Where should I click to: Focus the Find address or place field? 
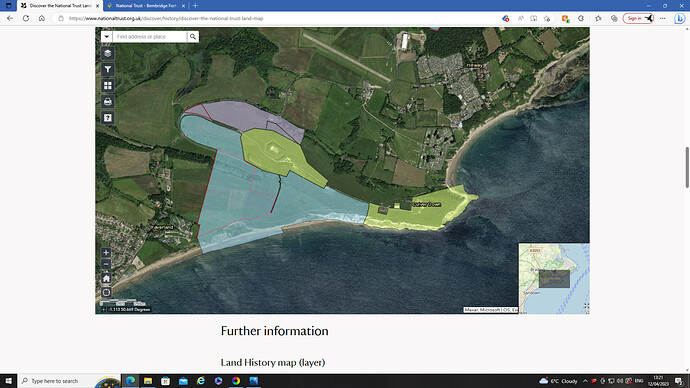(150, 37)
